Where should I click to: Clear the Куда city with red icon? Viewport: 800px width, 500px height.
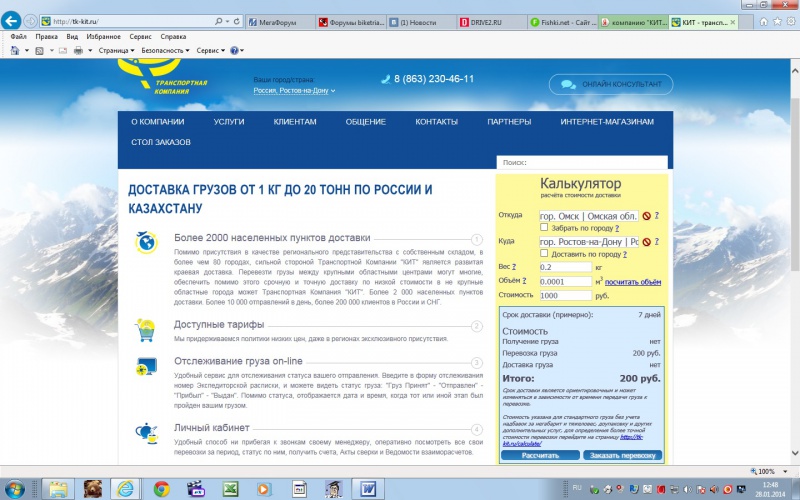click(x=646, y=242)
